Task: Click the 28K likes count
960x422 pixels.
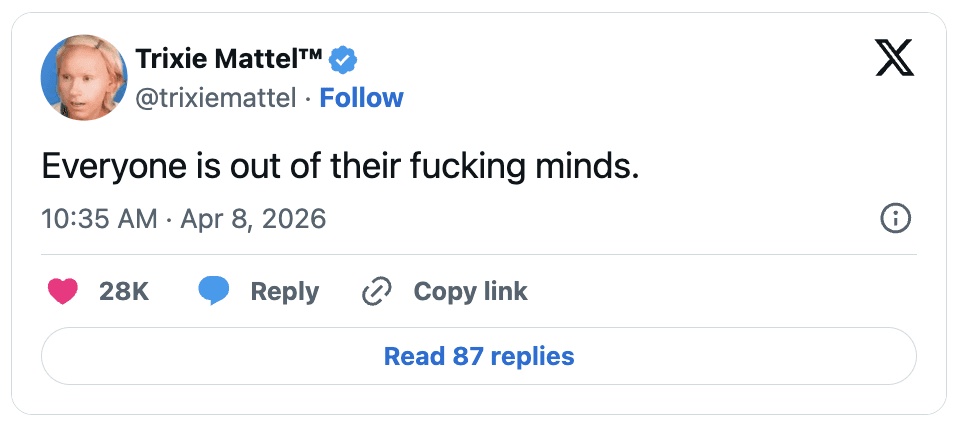Action: [124, 291]
